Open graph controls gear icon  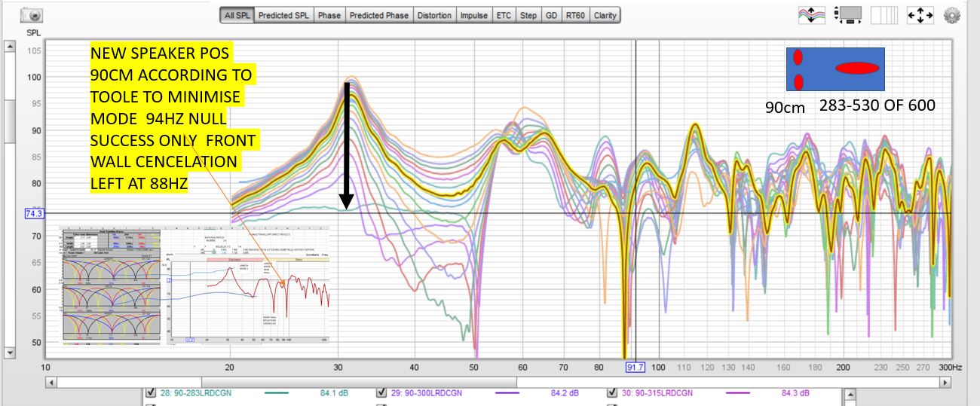(952, 15)
